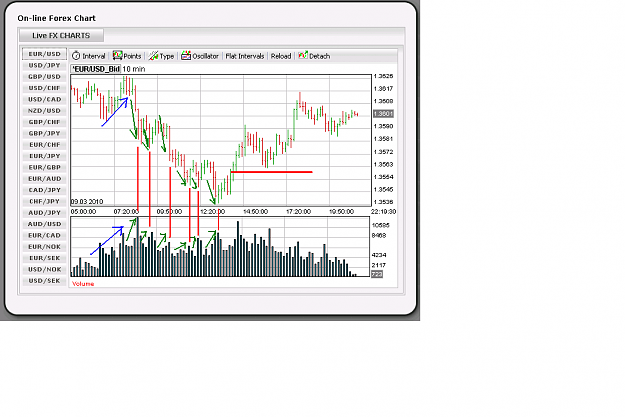The image size is (625, 417).
Task: Click the Detach chart icon
Action: 303,55
